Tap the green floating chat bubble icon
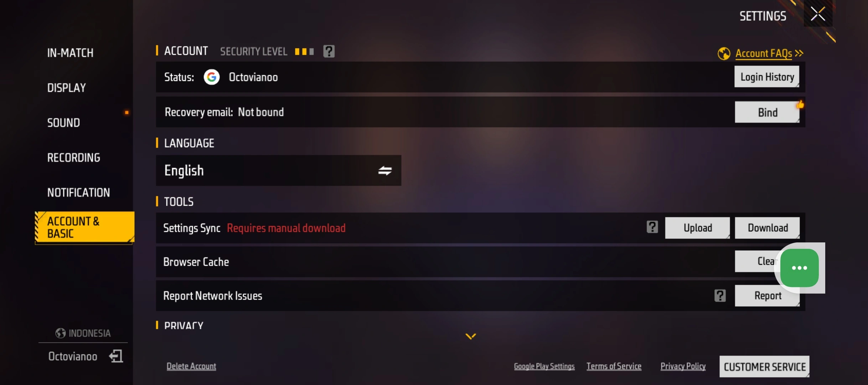 [799, 268]
